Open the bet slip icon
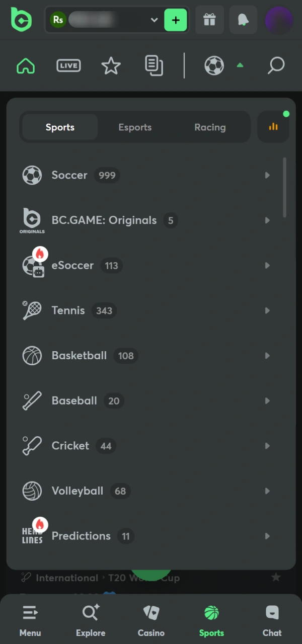This screenshot has height=644, width=302. pos(154,66)
